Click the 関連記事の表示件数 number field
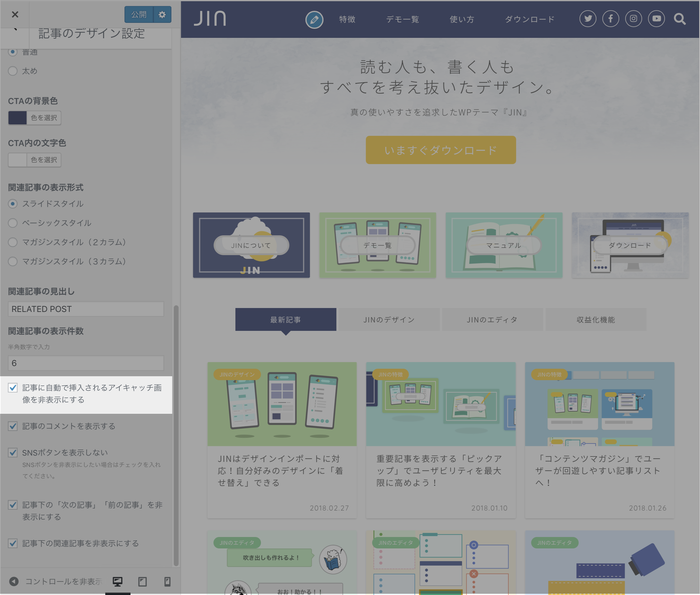The width and height of the screenshot is (700, 595). pyautogui.click(x=86, y=363)
